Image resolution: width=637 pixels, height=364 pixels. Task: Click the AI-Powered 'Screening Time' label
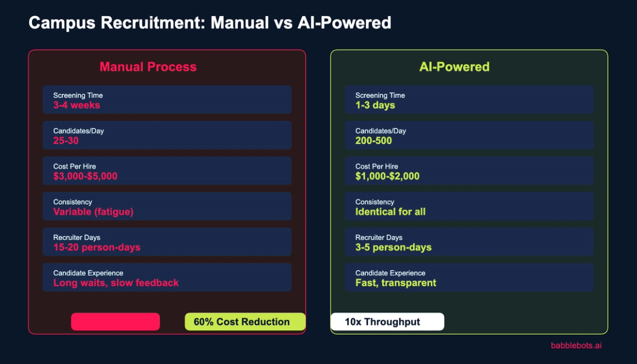tap(380, 96)
